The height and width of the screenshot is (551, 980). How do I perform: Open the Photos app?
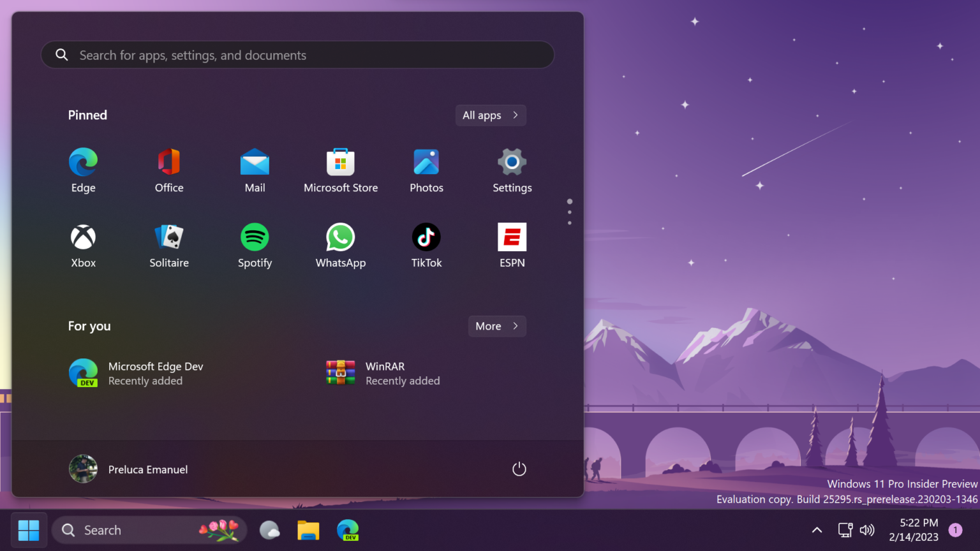coord(426,170)
